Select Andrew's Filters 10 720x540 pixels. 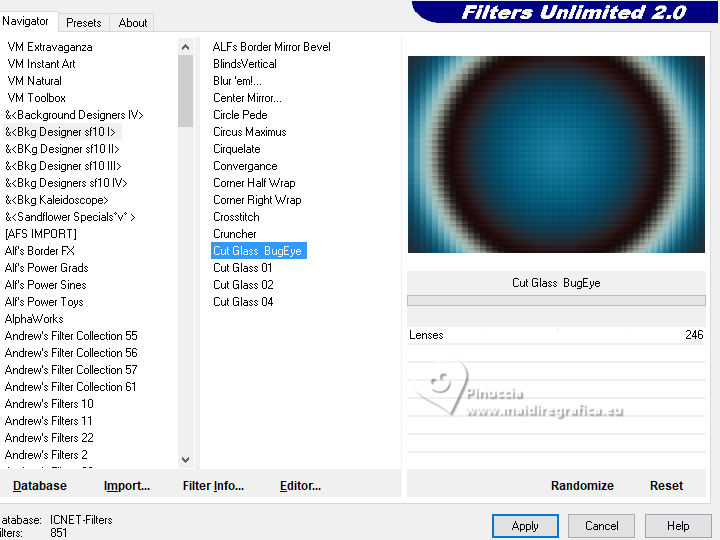pos(49,404)
